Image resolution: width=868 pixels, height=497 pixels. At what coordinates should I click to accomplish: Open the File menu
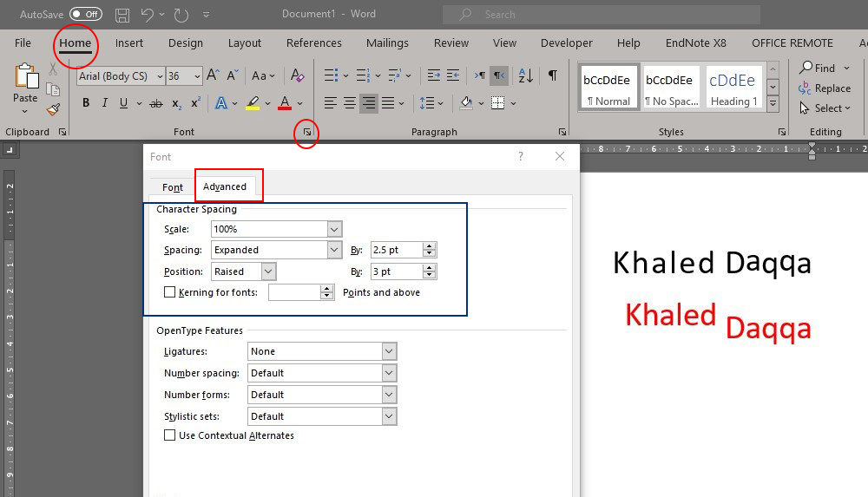click(x=23, y=43)
